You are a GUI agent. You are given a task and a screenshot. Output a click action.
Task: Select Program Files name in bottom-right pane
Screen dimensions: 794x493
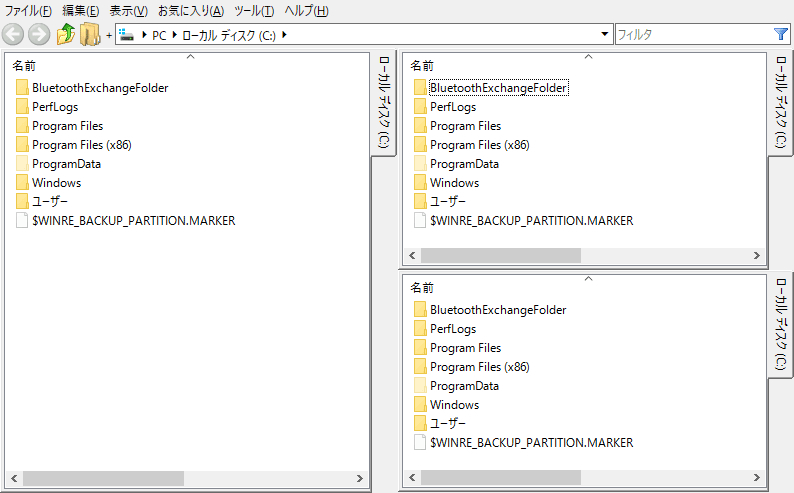tap(465, 348)
